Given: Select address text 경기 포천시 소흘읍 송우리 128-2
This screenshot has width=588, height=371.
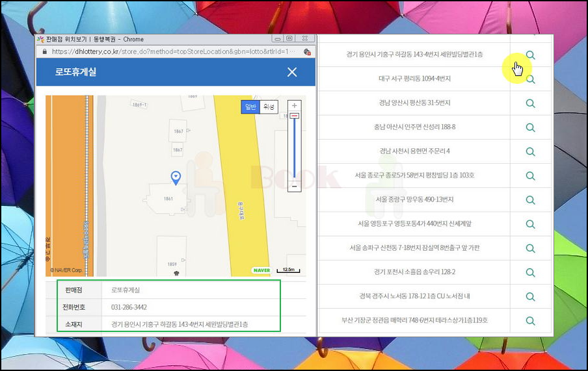Looking at the screenshot, I should tap(414, 272).
